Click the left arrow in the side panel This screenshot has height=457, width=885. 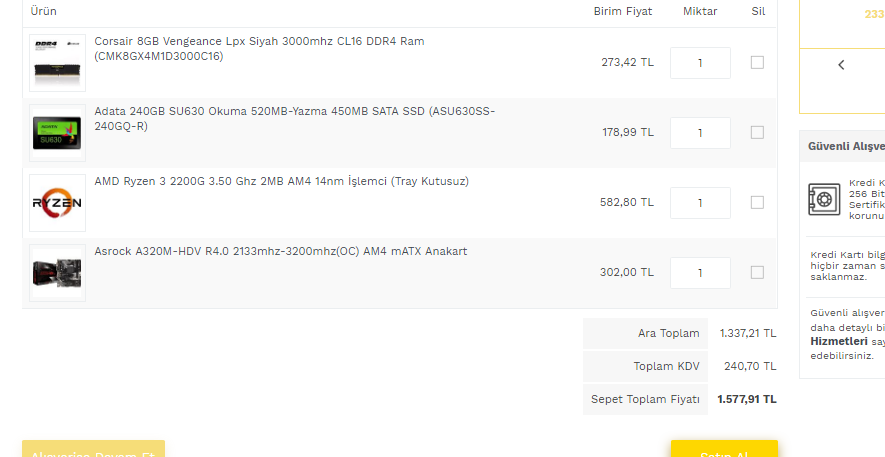click(841, 65)
